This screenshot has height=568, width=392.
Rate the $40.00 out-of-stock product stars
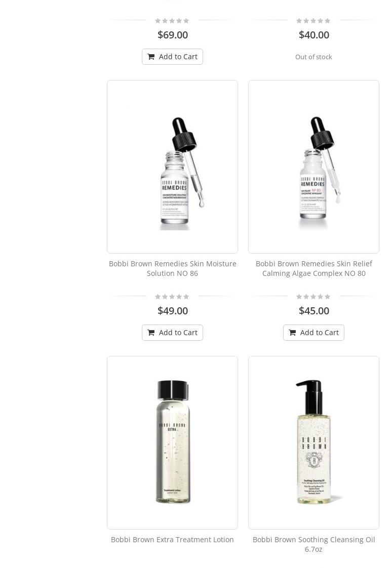[x=313, y=21]
